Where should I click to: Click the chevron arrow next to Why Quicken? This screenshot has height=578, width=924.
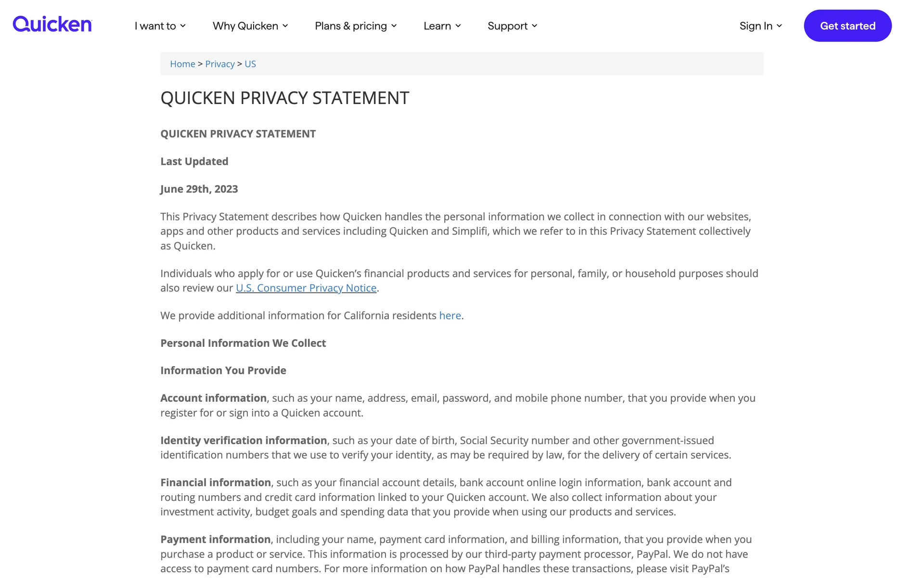coord(285,26)
